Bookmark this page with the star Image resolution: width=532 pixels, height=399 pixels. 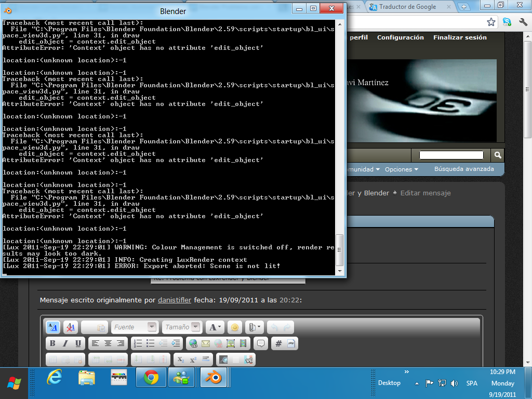[491, 22]
